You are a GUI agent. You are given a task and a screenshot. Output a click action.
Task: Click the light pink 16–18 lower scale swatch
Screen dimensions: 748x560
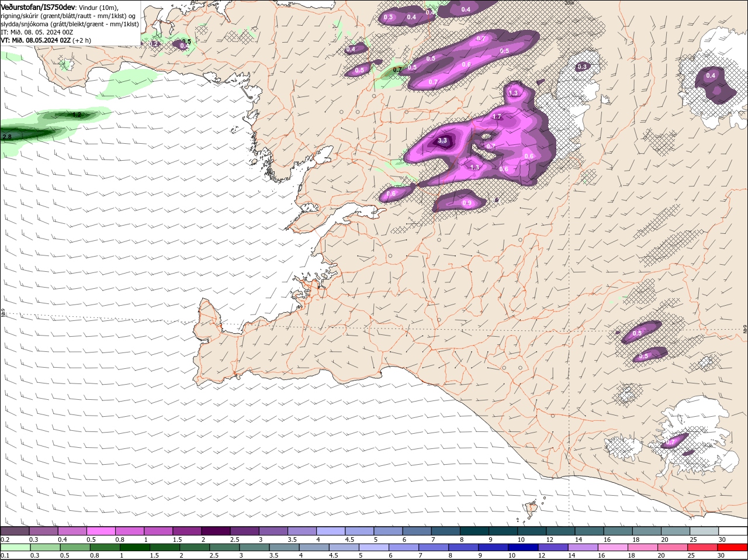614,547
